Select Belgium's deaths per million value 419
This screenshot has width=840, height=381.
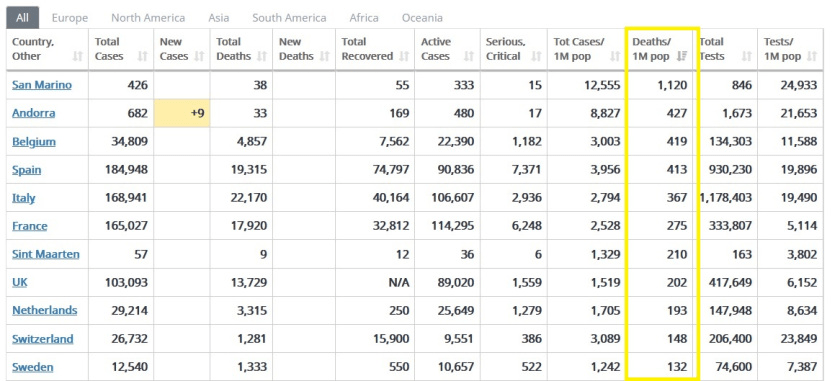[677, 141]
